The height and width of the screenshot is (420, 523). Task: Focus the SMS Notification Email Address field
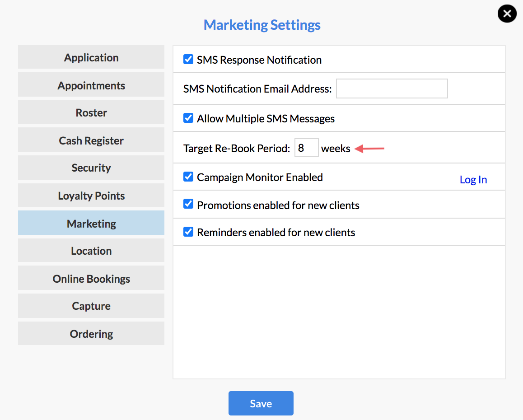tap(392, 89)
